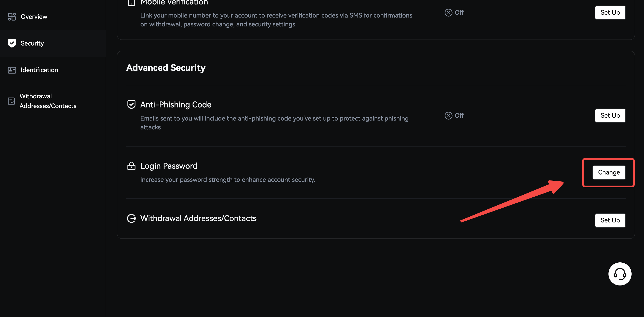Click the Withdrawal Addresses sidebar icon
This screenshot has height=317, width=644.
click(11, 101)
